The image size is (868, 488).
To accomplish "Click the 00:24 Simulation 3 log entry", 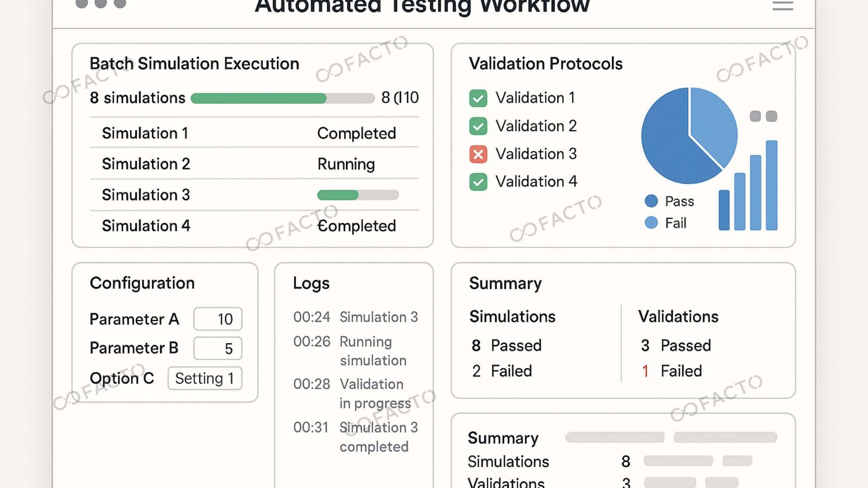I will click(355, 317).
